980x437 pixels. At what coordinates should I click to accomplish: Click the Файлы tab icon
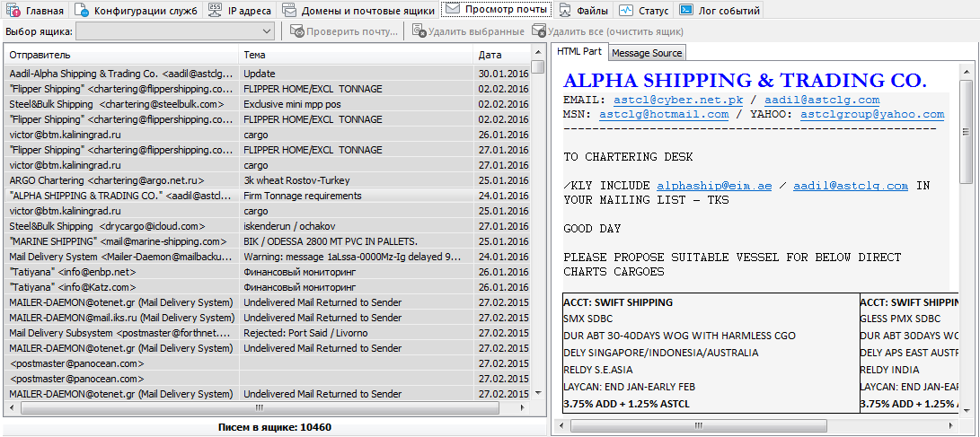pyautogui.click(x=564, y=10)
